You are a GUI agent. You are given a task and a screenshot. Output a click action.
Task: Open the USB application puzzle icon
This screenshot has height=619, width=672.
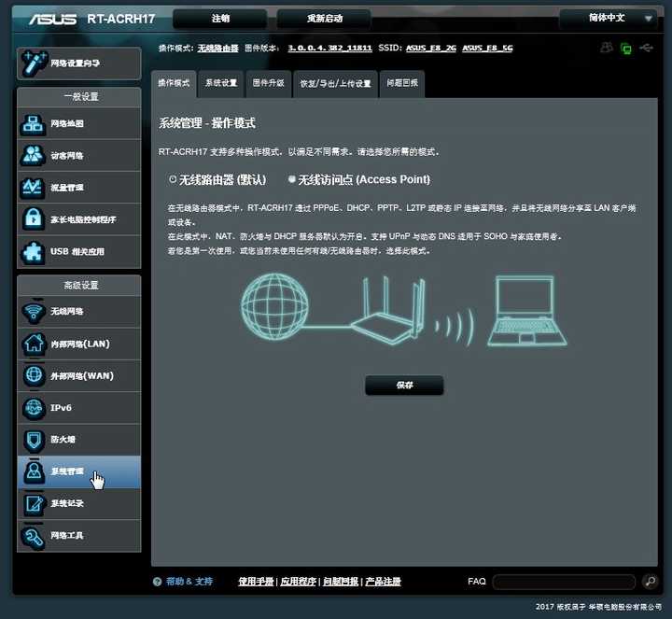33,252
